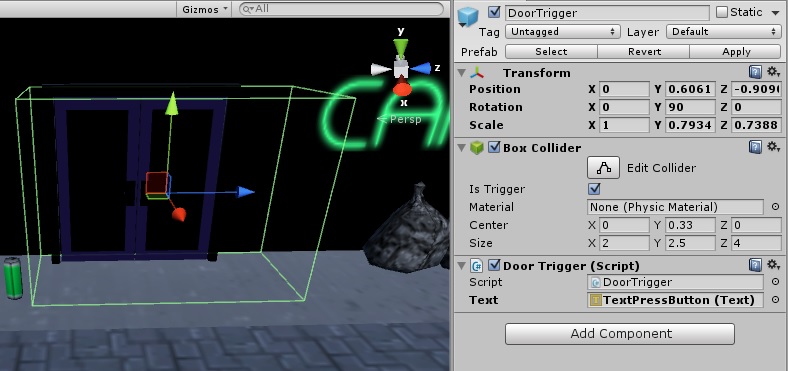Click green Y axis cone on scene gizmo

pos(401,49)
